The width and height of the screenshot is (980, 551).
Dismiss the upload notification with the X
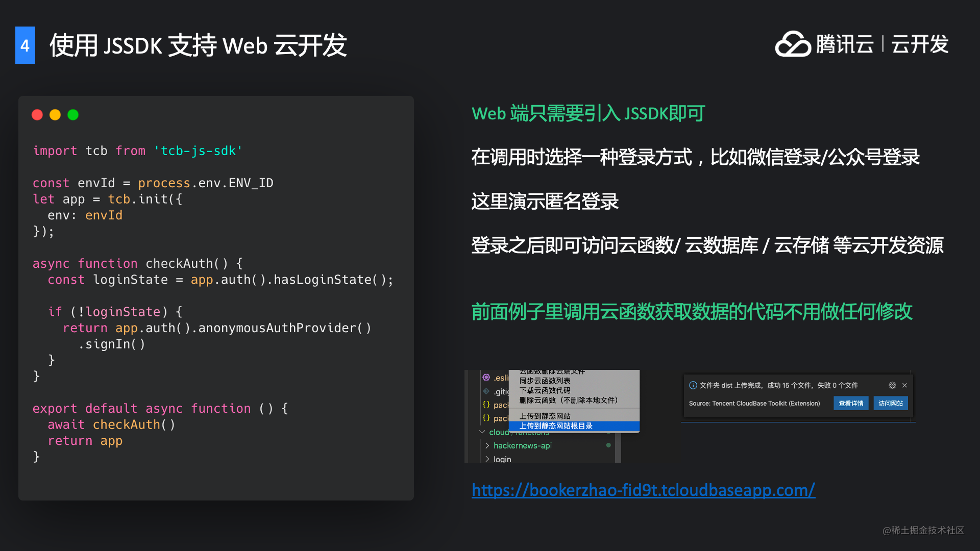(904, 385)
